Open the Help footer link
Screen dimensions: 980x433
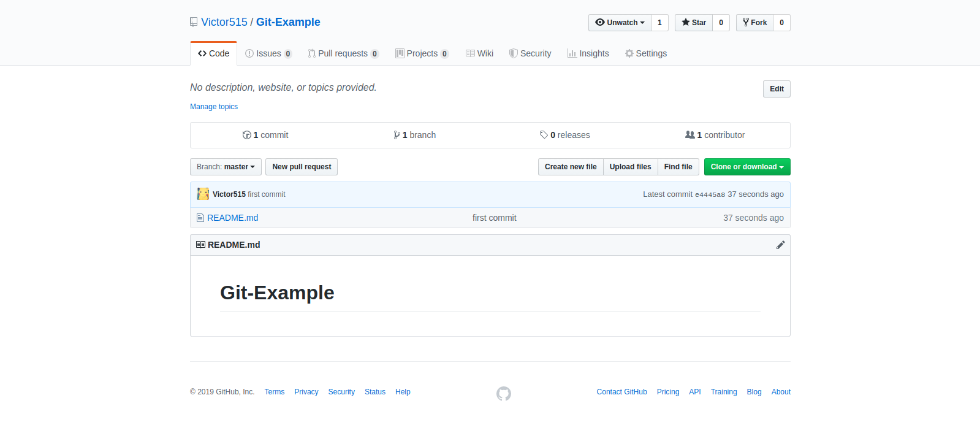pyautogui.click(x=403, y=392)
